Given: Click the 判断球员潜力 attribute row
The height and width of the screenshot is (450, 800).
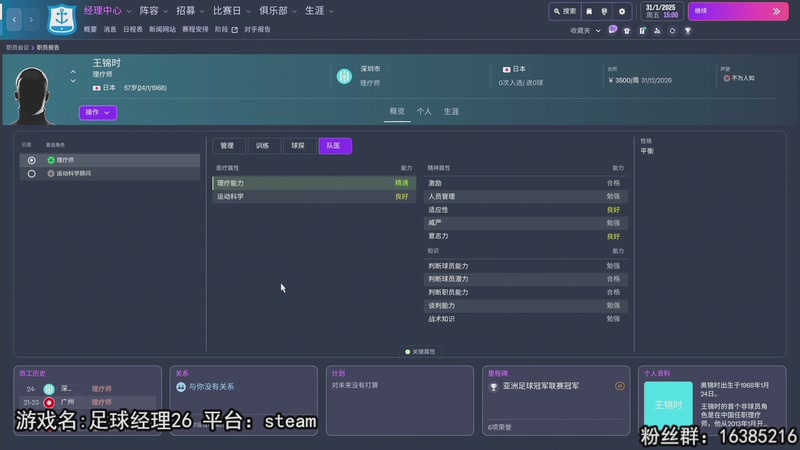Looking at the screenshot, I should tap(526, 279).
